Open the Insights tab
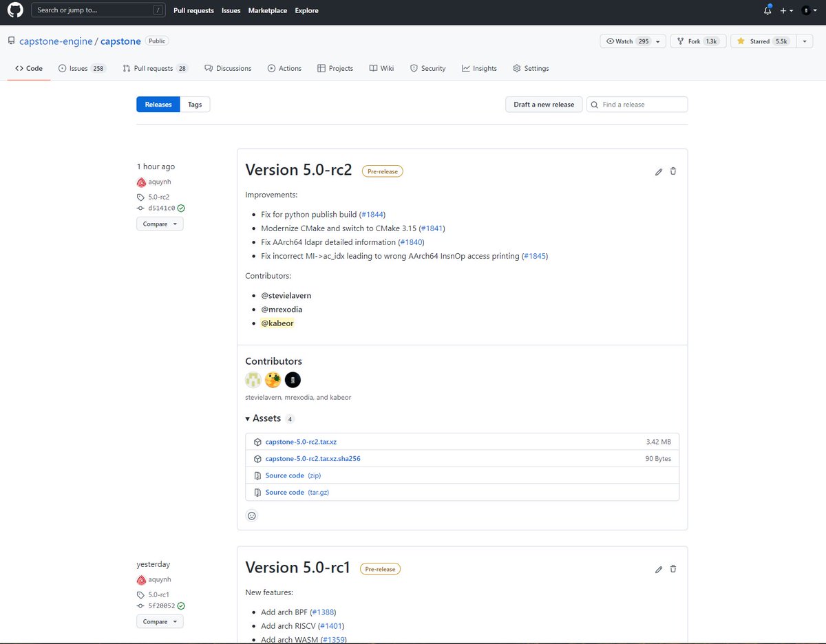Screen dimensions: 826x644 tap(480, 68)
